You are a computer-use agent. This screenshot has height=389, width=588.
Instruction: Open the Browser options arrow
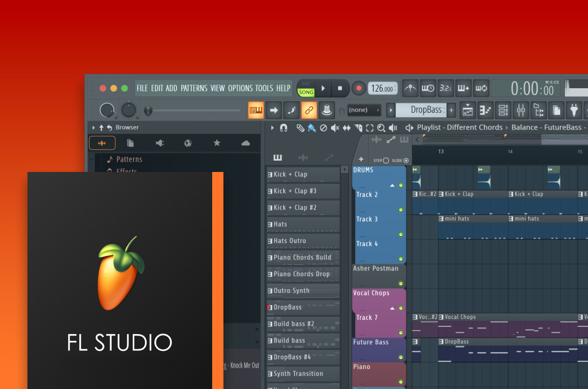pos(94,127)
